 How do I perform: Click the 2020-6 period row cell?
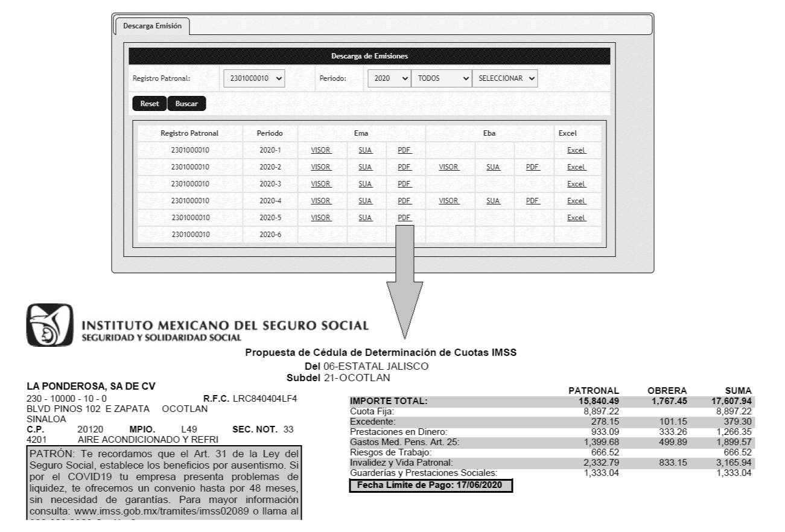(x=270, y=235)
